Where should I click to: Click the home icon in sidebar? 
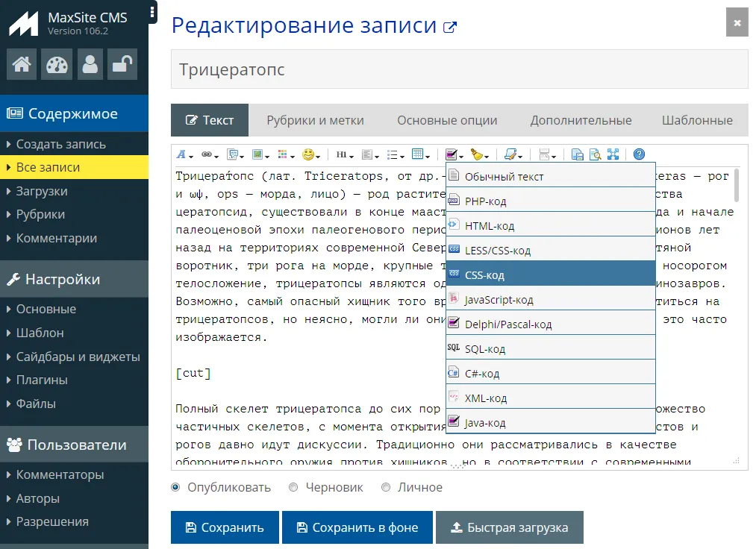coord(22,65)
